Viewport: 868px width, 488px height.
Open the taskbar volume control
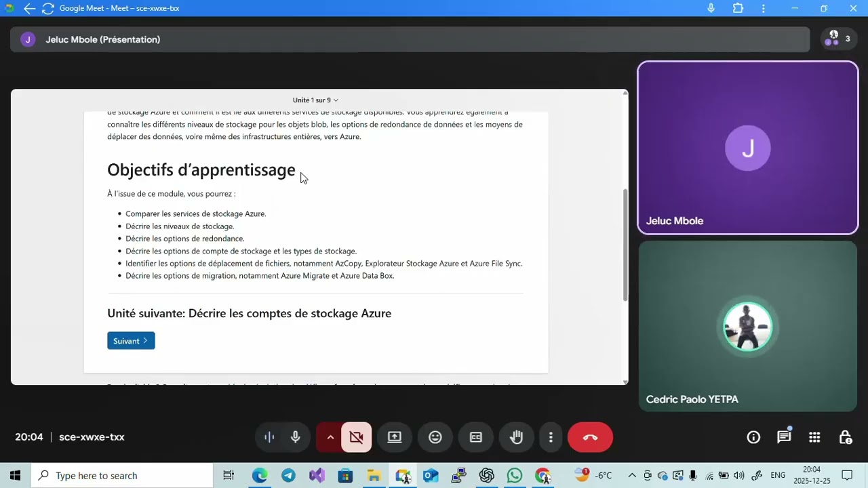(x=738, y=475)
